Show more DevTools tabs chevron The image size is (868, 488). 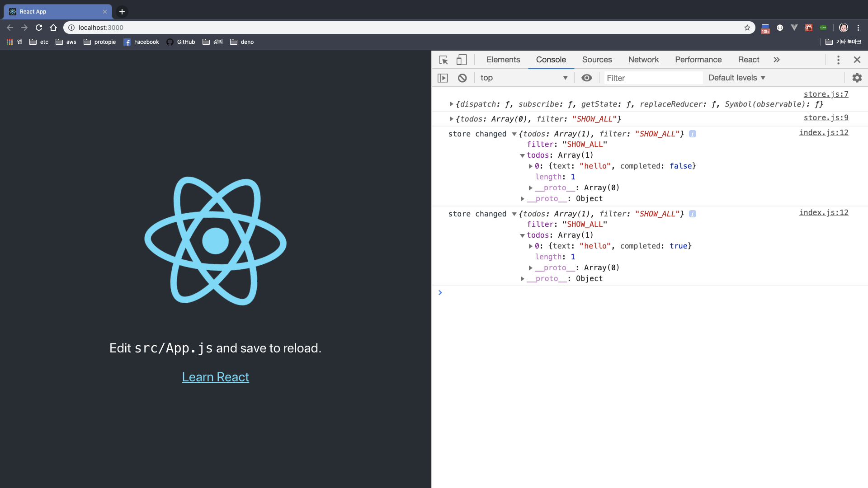coord(777,60)
